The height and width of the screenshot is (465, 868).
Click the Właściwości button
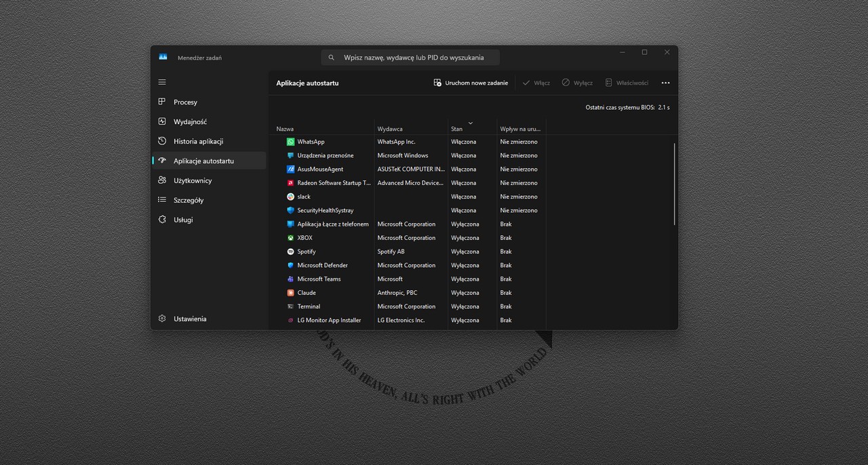[627, 83]
